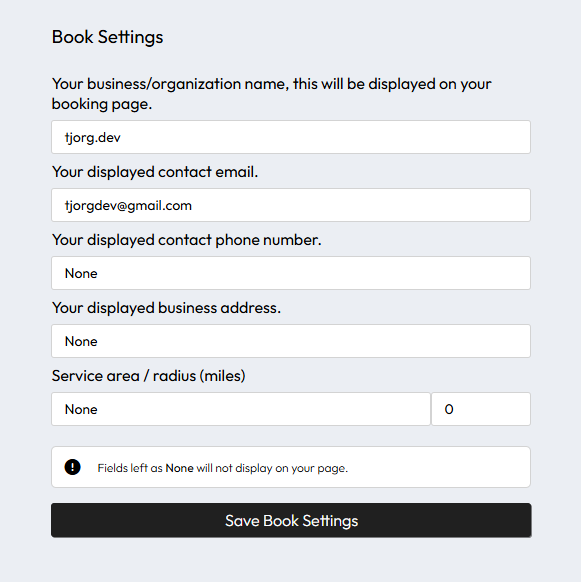Click the business name field containing tjorg.dev
Screen dimensions: 581x582
click(291, 137)
